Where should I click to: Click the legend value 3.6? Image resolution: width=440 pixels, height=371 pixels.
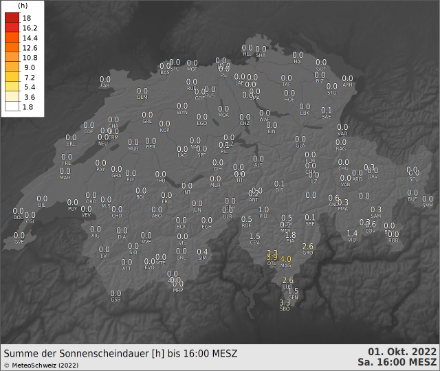click(29, 97)
